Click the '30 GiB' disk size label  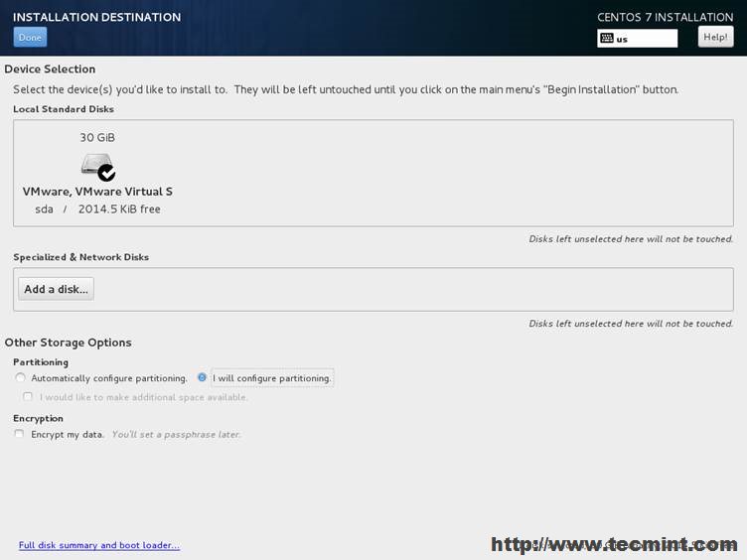[x=97, y=138]
